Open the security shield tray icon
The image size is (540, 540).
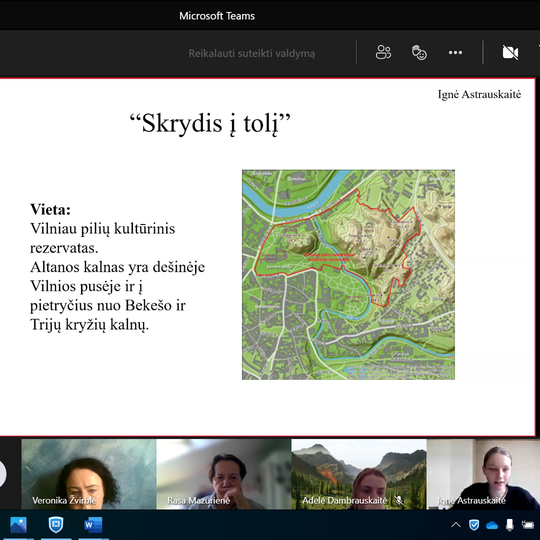pyautogui.click(x=474, y=525)
